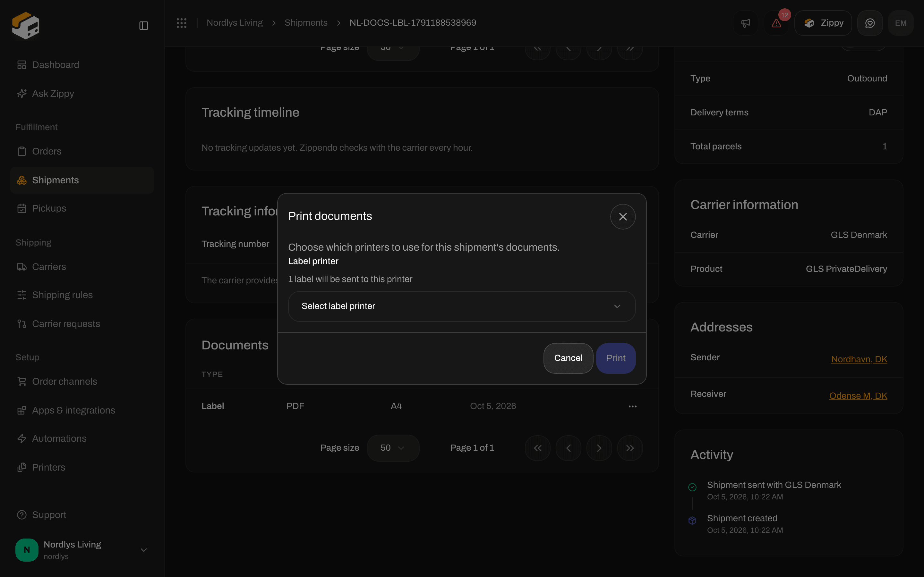924x577 pixels.
Task: Click the Zippendo logo icon
Action: (x=26, y=25)
